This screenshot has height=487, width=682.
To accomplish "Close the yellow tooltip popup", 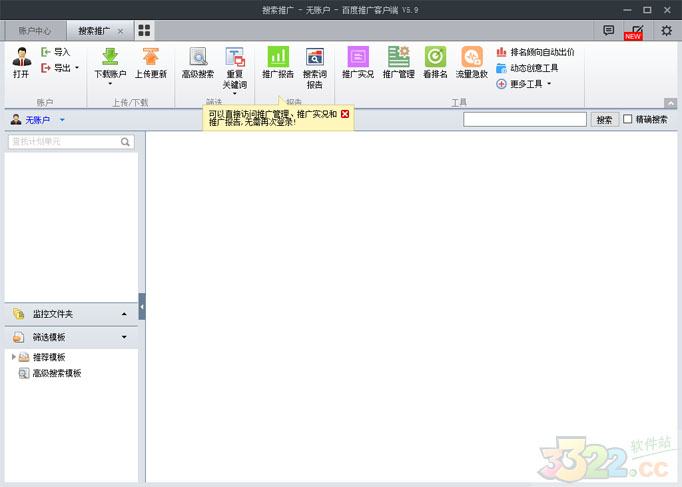I will click(x=345, y=114).
